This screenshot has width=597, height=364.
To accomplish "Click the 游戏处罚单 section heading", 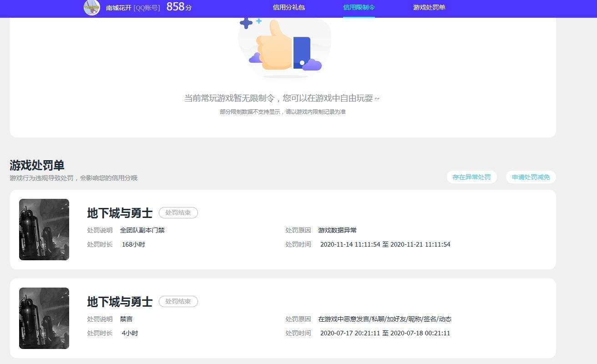I will point(37,165).
